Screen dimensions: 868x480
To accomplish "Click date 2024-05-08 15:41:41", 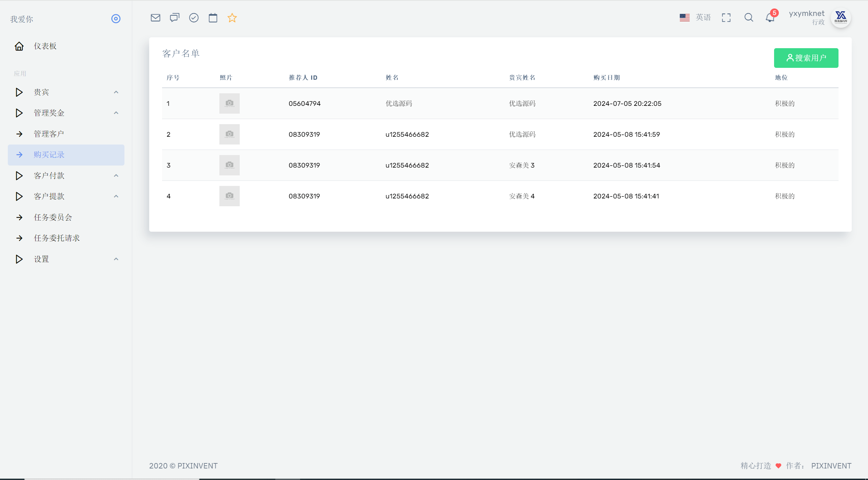I will [626, 196].
